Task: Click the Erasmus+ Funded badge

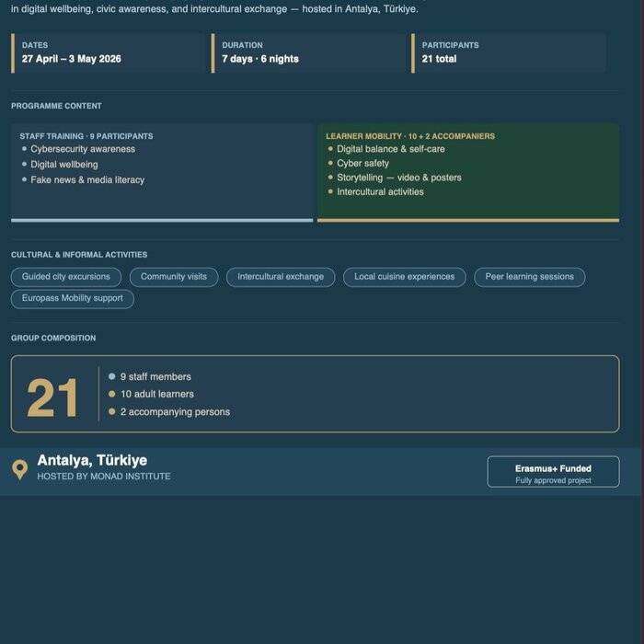Action: tap(553, 472)
